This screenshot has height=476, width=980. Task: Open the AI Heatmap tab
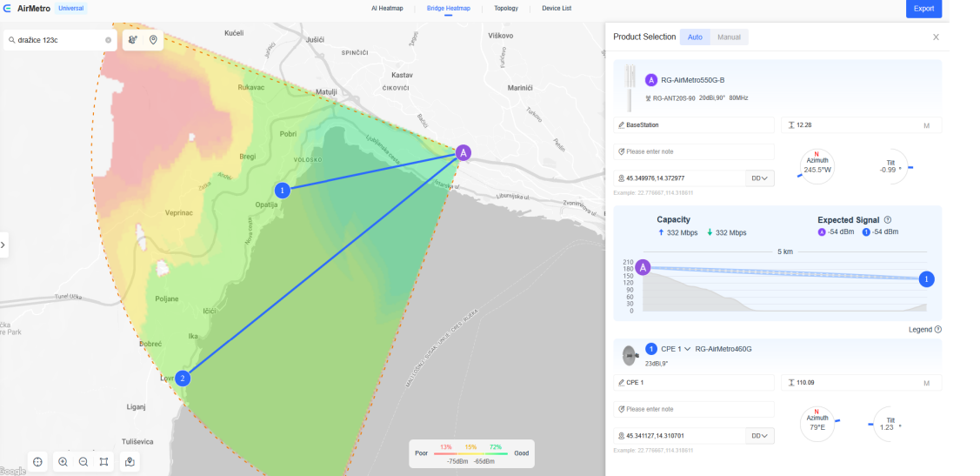[388, 9]
